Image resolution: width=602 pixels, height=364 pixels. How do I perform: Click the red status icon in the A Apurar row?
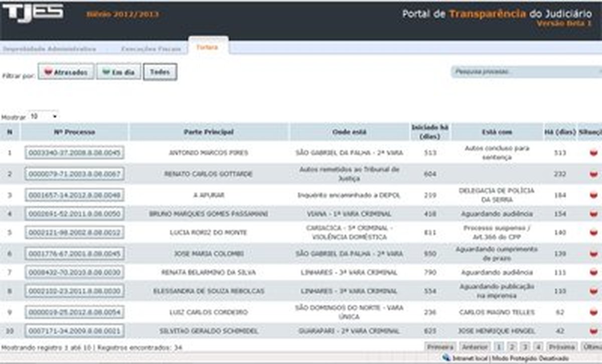(593, 195)
